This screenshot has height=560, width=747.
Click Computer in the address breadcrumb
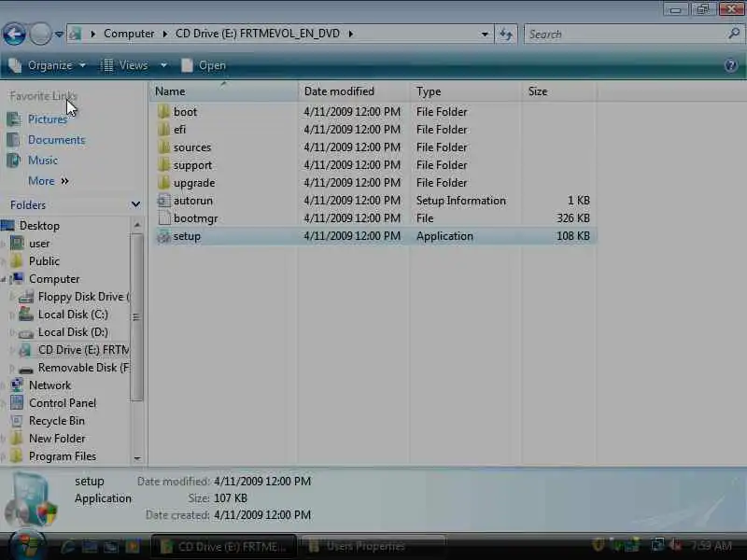(129, 34)
